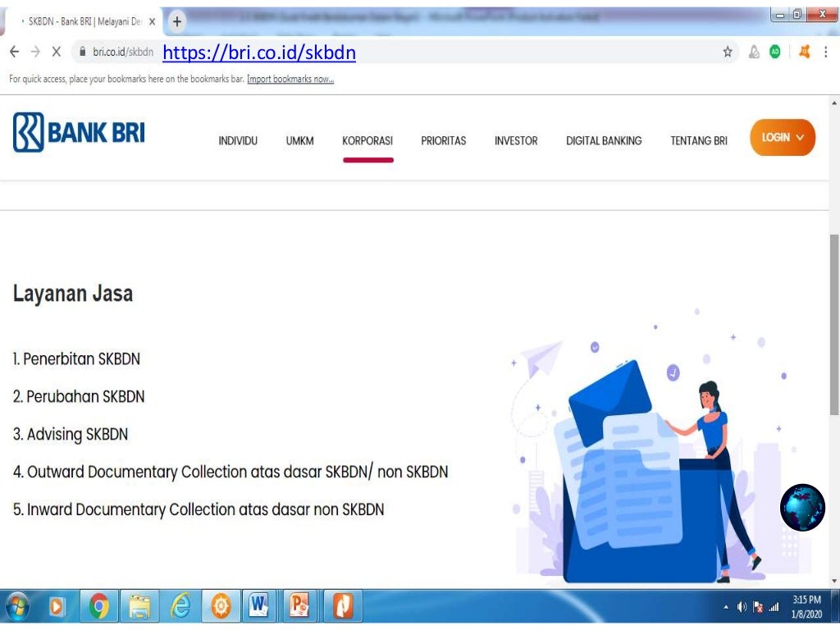840x630 pixels.
Task: Open the KORPORASI menu
Action: tap(367, 141)
